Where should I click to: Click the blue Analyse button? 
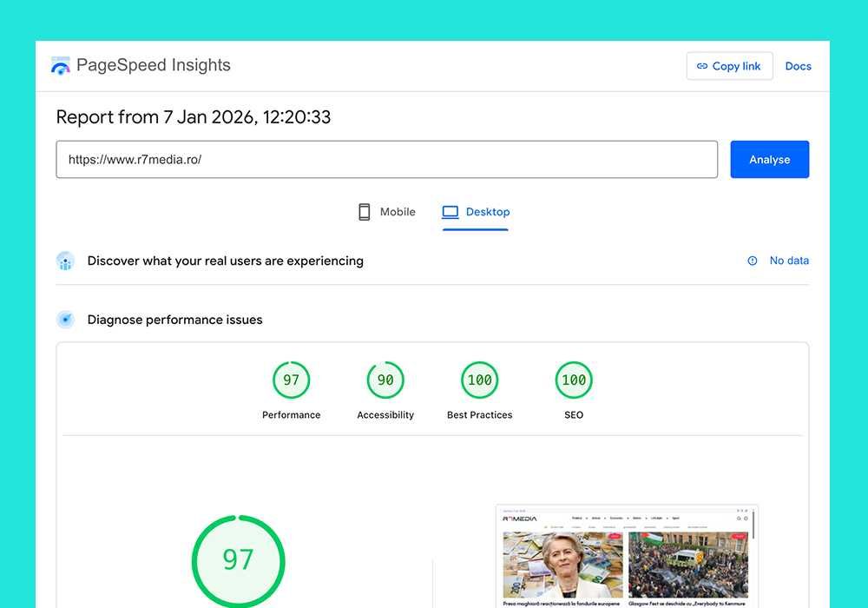tap(769, 160)
